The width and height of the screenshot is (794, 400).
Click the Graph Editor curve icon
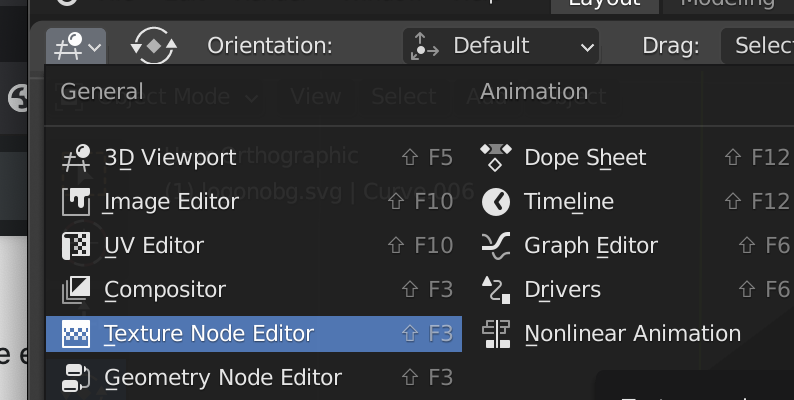tap(496, 246)
